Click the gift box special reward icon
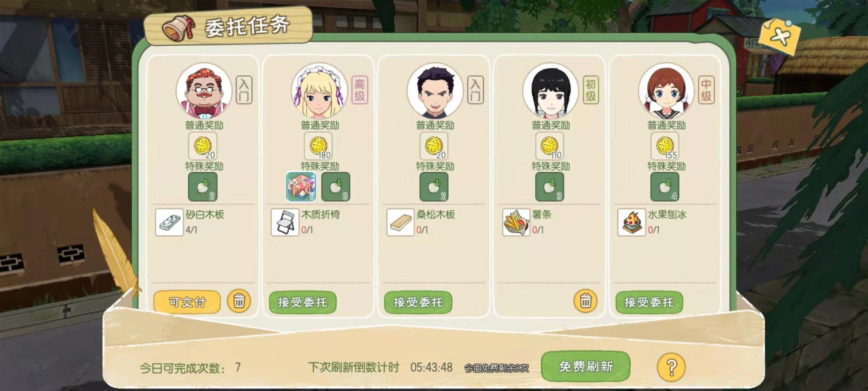This screenshot has width=868, height=391. coord(301,187)
